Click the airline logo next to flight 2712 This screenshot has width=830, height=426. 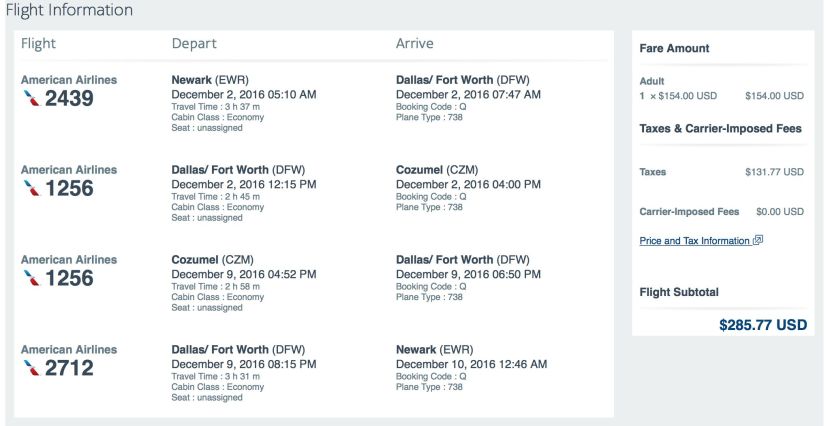[32, 368]
